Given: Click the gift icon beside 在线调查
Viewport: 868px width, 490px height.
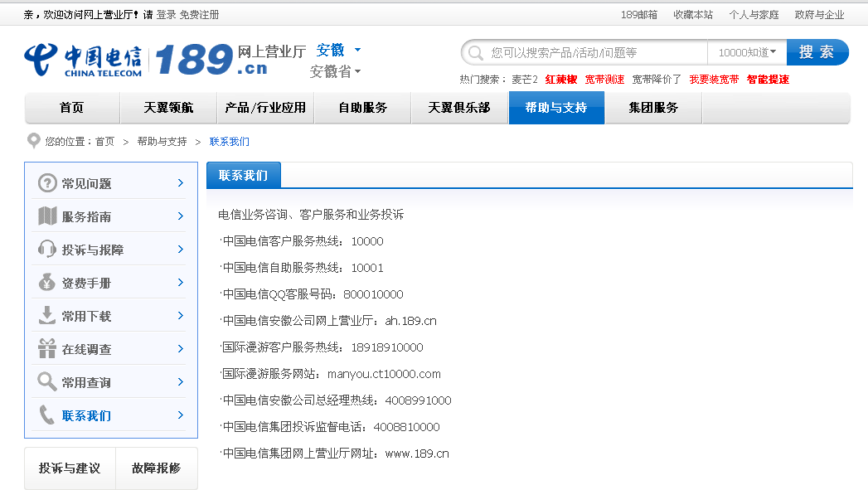Looking at the screenshot, I should [x=47, y=349].
